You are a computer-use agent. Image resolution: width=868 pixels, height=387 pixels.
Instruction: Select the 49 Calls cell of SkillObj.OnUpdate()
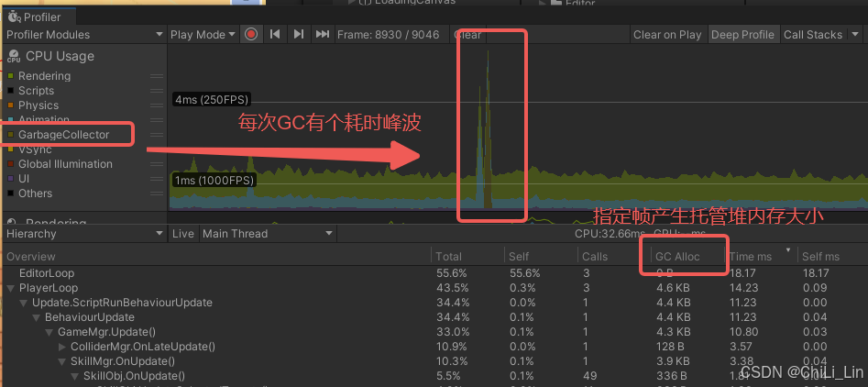pyautogui.click(x=589, y=377)
